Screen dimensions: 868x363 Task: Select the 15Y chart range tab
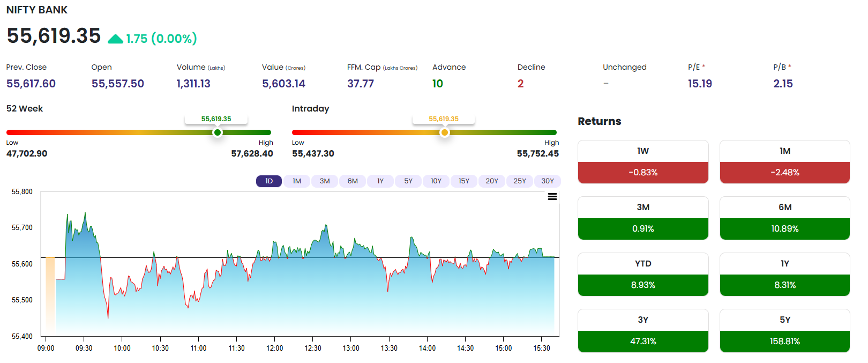[x=464, y=181]
